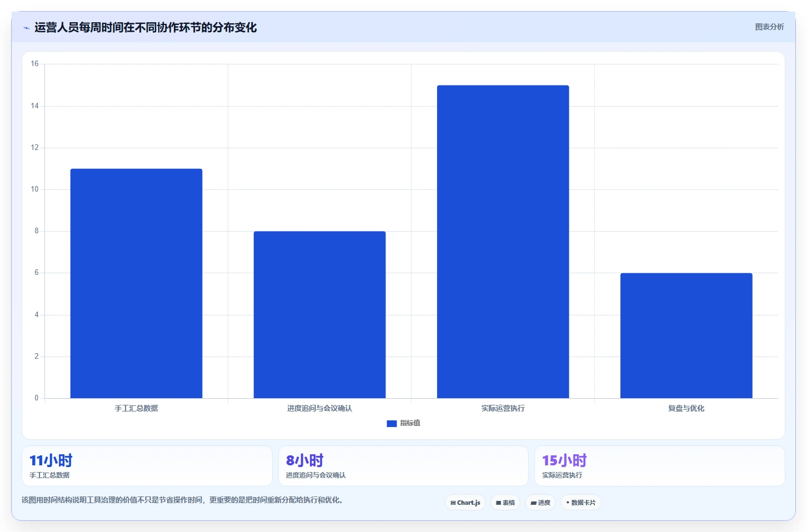Click the y-axis value 16
This screenshot has width=807, height=532.
click(34, 64)
